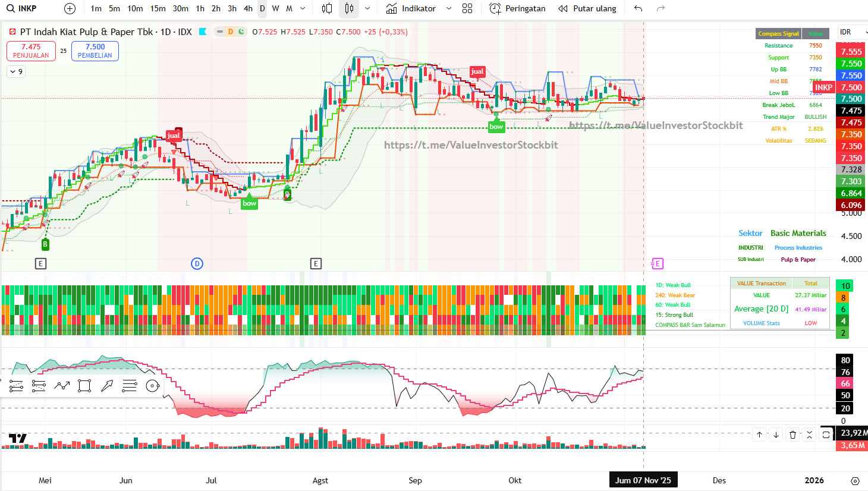Switch to the 4h timeframe
Image resolution: width=868 pixels, height=491 pixels.
(x=248, y=8)
